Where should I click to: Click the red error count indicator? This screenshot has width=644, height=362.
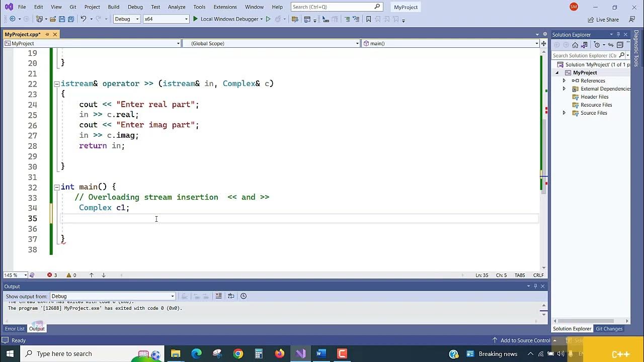coord(52,275)
